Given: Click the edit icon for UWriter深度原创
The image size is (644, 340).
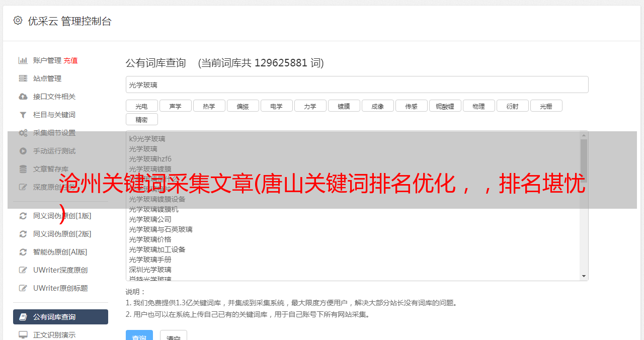Looking at the screenshot, I should [23, 270].
